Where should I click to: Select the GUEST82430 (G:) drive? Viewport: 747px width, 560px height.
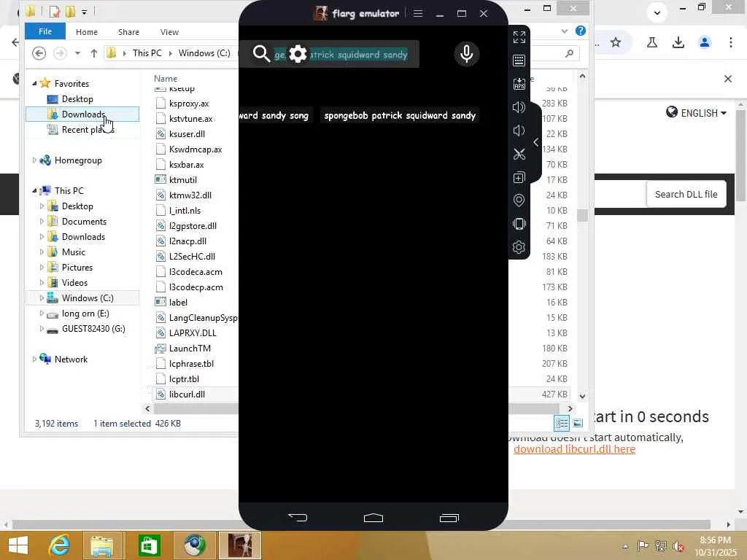(93, 329)
